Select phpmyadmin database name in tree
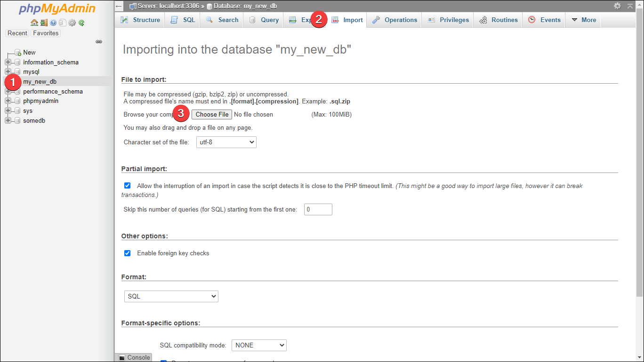 41,101
